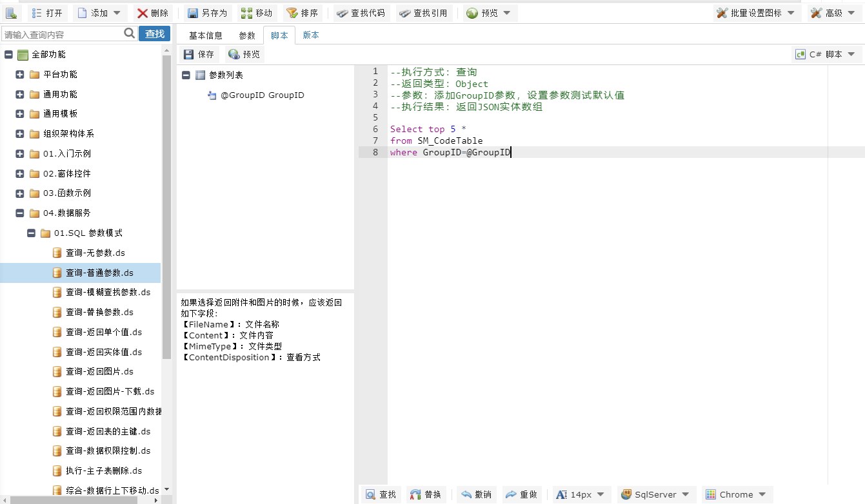
Task: Open the C# 脚本 language dropdown
Action: [x=827, y=55]
